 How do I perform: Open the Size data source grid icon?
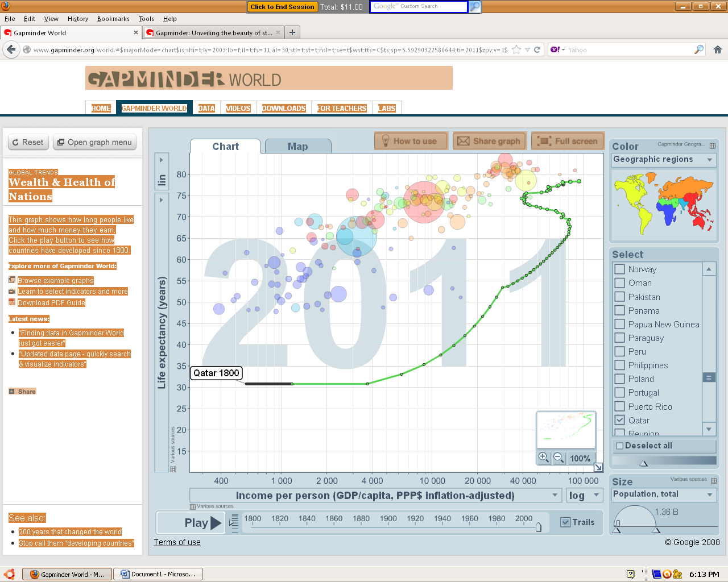click(714, 481)
